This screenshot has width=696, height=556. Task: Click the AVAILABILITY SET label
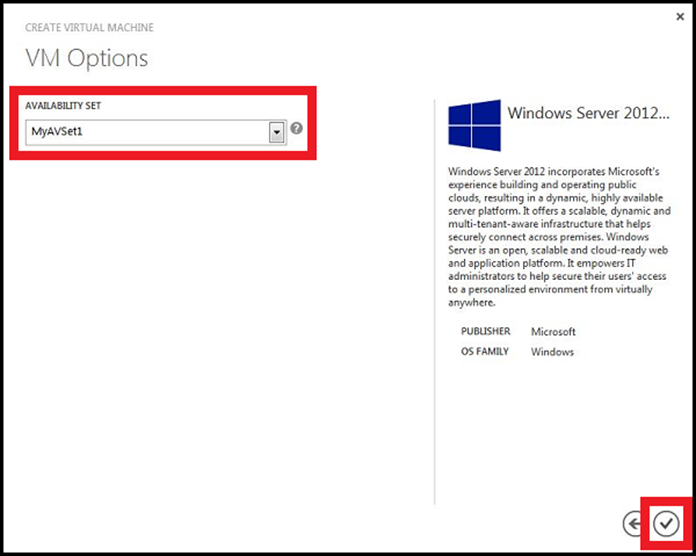63,106
